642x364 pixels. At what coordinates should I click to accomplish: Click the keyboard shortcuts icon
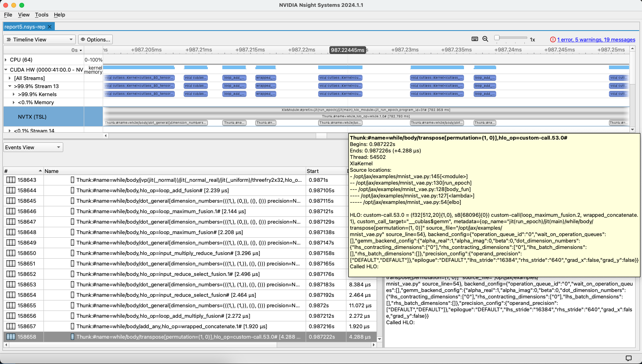(474, 39)
